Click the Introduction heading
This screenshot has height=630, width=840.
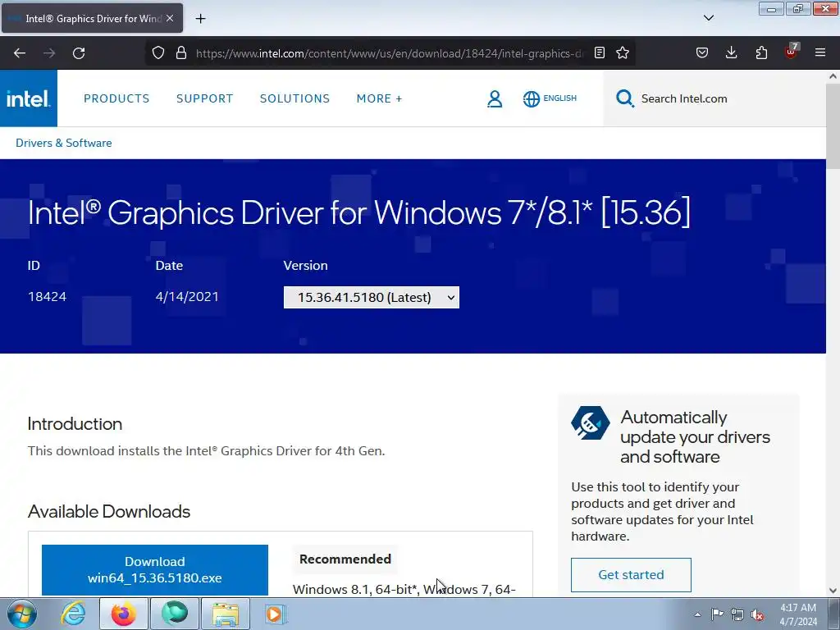tap(75, 424)
